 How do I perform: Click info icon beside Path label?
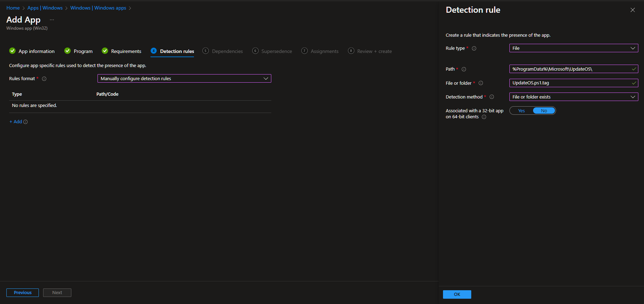464,69
